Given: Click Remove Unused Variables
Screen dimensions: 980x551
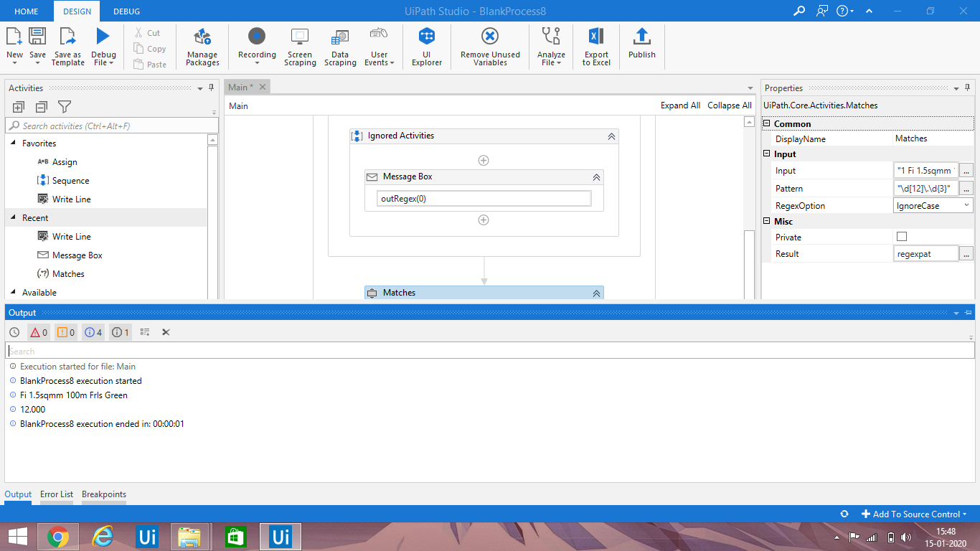Looking at the screenshot, I should click(490, 47).
